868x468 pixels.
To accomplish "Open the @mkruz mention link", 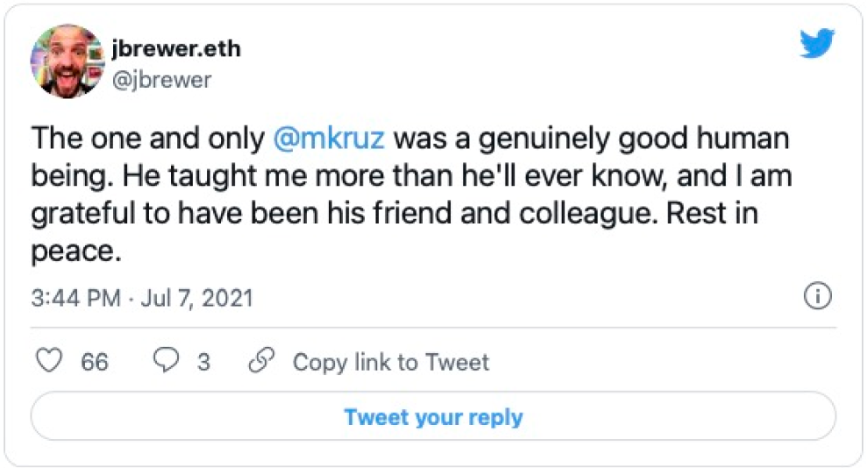I will 331,138.
